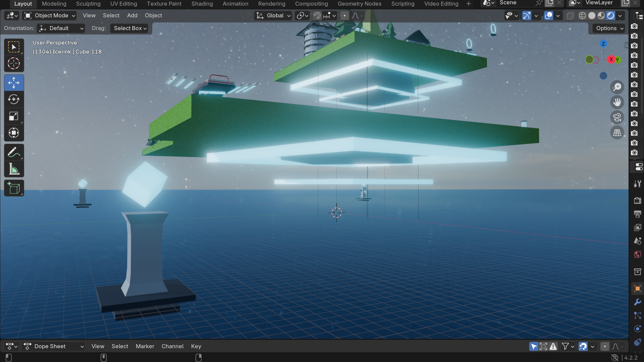
Task: Select the 3D Cursor tool
Action: click(x=14, y=64)
